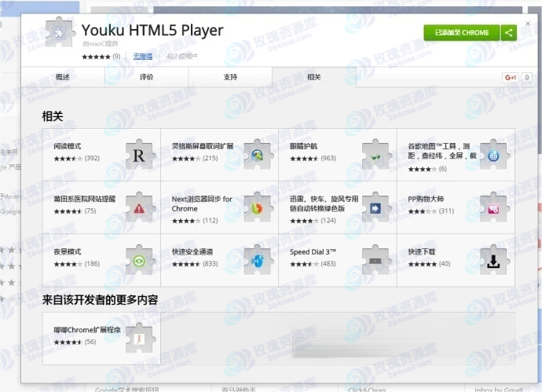This screenshot has width=542, height=392.
Task: Click the share icon button
Action: (x=509, y=33)
